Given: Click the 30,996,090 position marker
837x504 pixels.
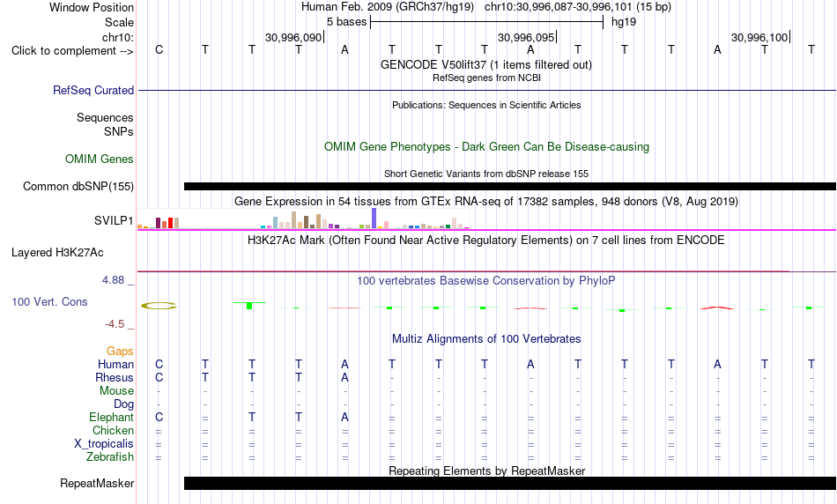Looking at the screenshot, I should click(x=294, y=37).
